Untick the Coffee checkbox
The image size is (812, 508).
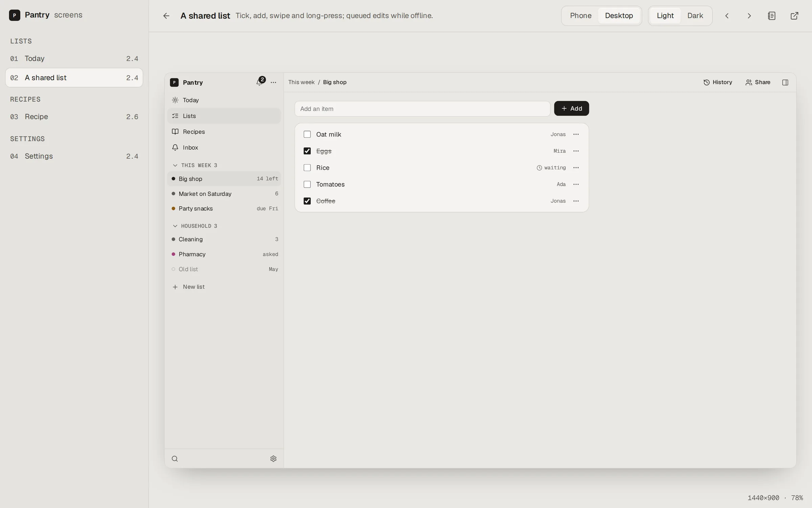(307, 201)
